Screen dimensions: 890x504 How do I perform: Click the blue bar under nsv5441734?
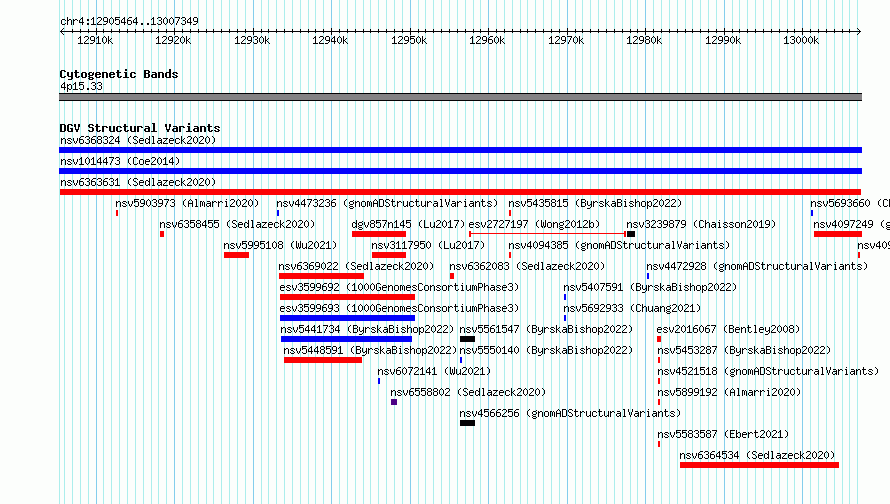(x=346, y=339)
